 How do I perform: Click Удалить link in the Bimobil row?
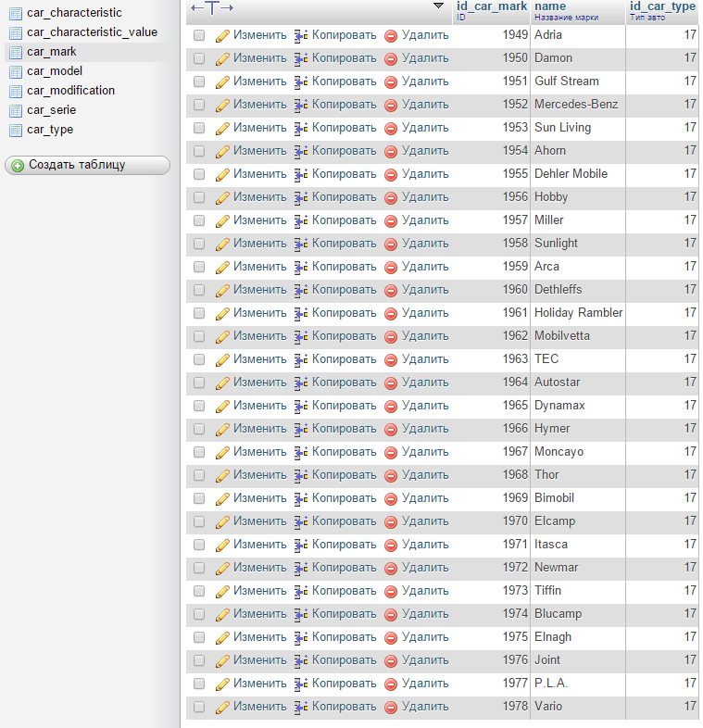click(425, 498)
